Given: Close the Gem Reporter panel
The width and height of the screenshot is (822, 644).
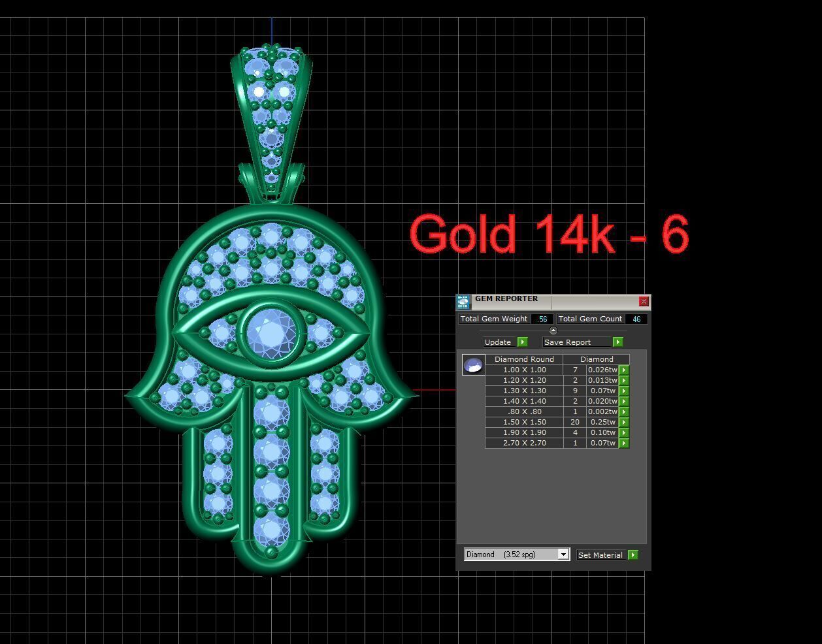Looking at the screenshot, I should pyautogui.click(x=644, y=301).
